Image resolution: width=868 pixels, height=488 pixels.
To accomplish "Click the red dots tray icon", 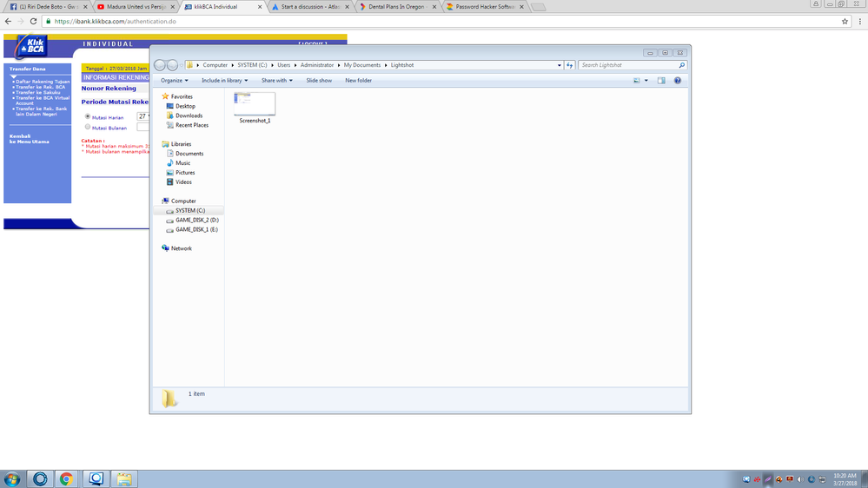I will click(757, 479).
